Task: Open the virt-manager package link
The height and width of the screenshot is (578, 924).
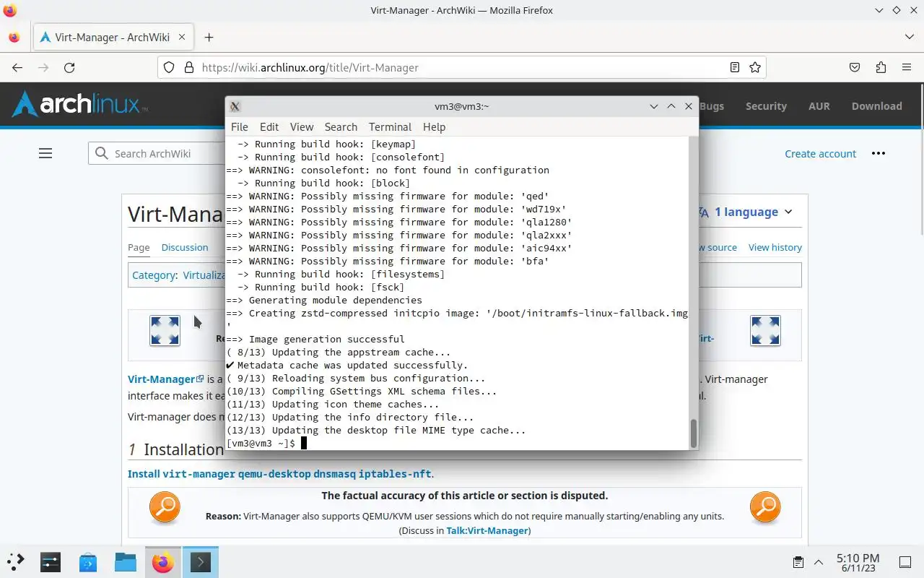Action: (x=199, y=474)
